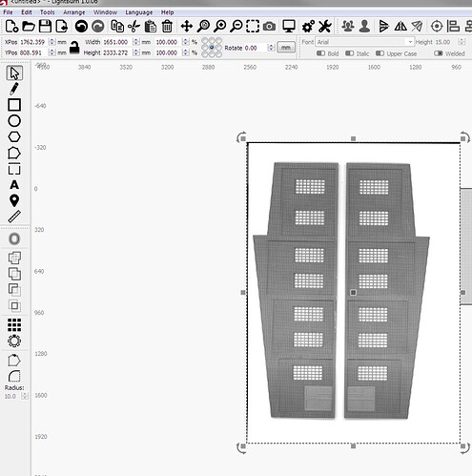
Task: Toggle the aspect ratio lock
Action: tap(74, 48)
